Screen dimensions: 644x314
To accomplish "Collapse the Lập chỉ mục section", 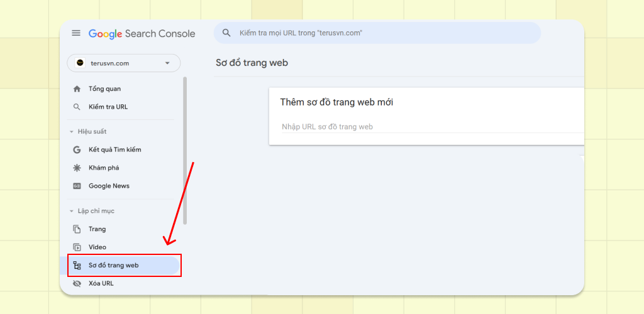I will coord(72,211).
